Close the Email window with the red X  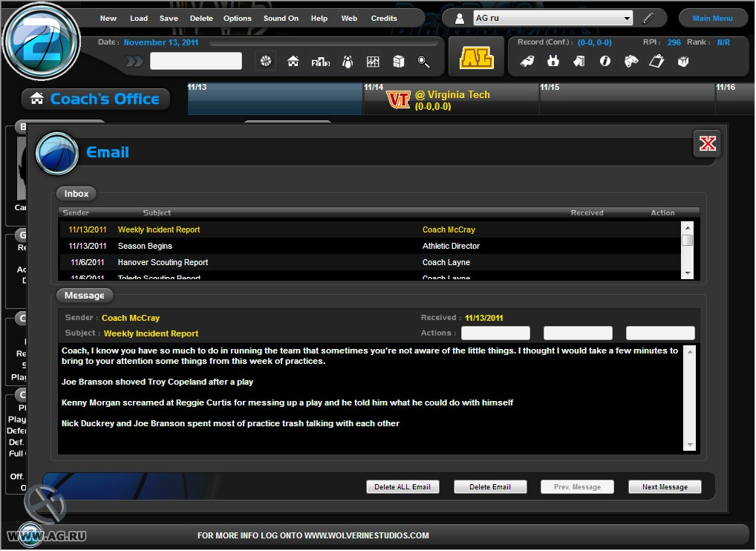(707, 143)
